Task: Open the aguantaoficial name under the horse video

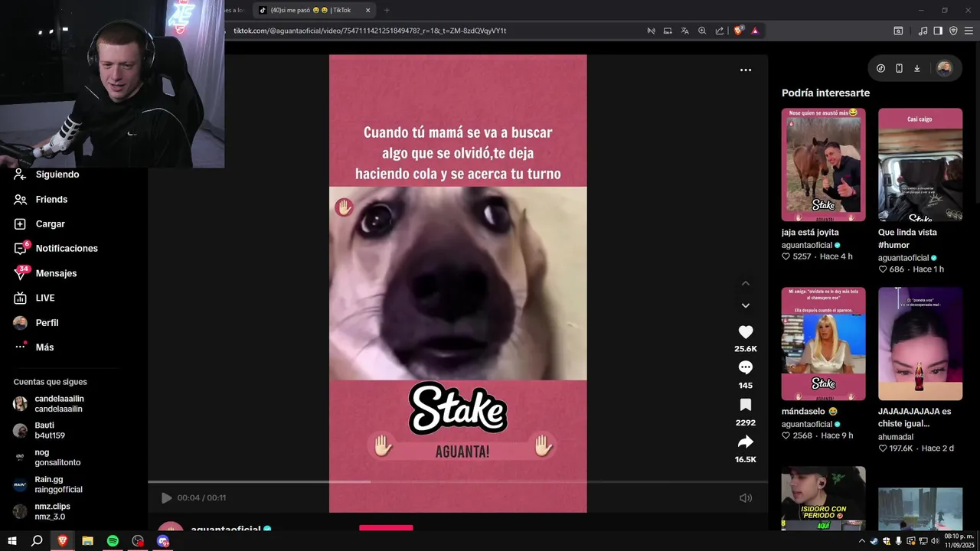Action: 807,245
